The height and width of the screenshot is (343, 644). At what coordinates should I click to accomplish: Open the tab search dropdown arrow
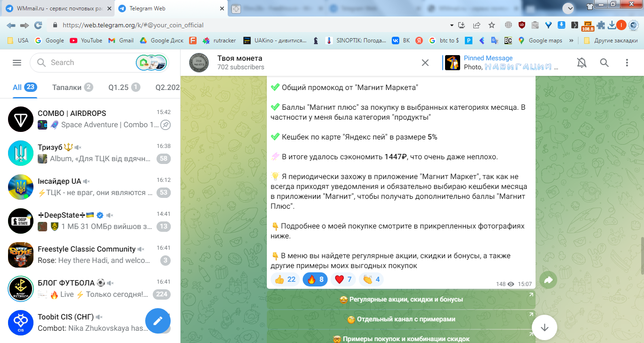569,8
